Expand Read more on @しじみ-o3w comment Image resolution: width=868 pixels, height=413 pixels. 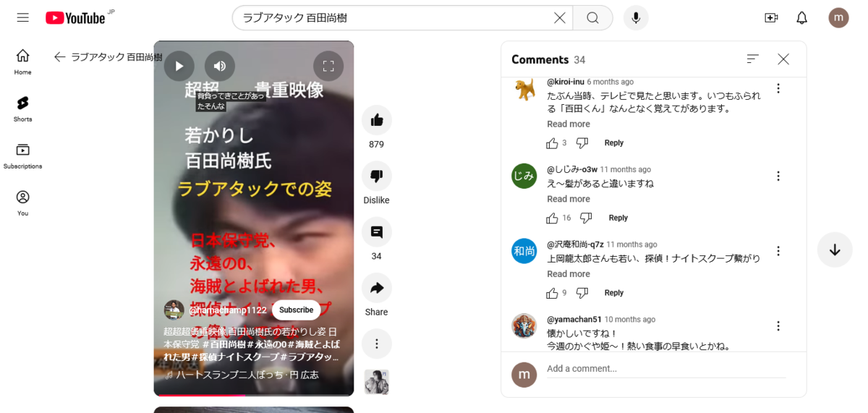(569, 199)
